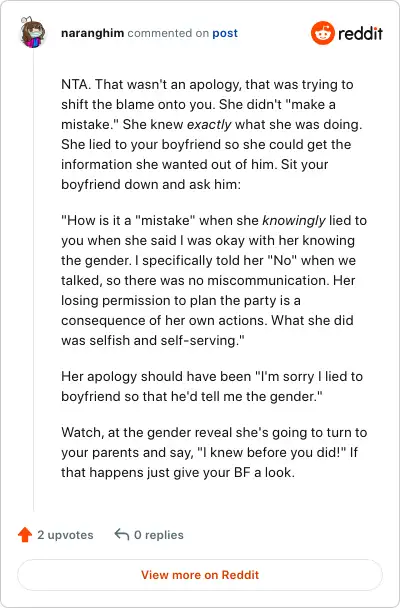This screenshot has width=400, height=608.
Task: Open the naranghim username link
Action: (x=92, y=33)
